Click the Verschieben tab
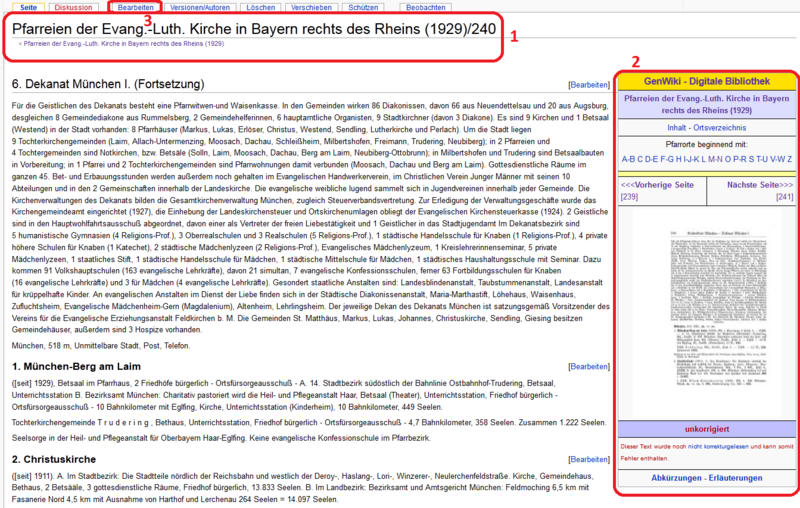 click(x=311, y=7)
